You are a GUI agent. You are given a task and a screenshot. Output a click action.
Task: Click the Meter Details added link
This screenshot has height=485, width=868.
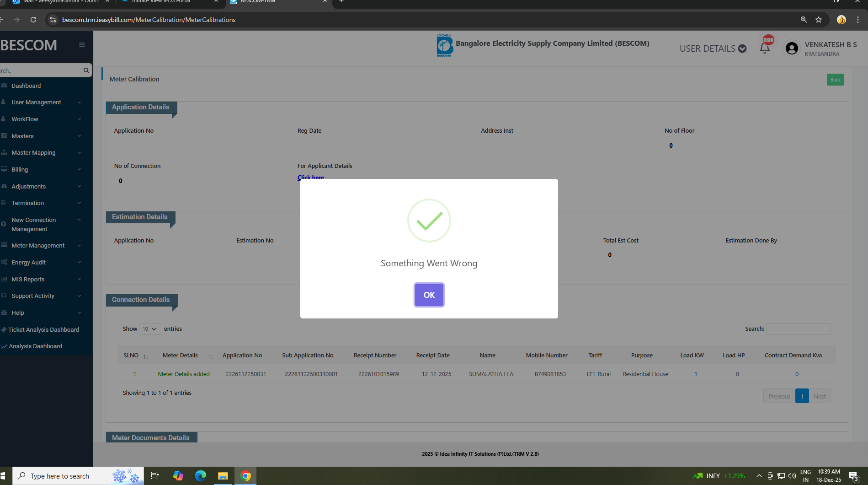[x=184, y=374]
